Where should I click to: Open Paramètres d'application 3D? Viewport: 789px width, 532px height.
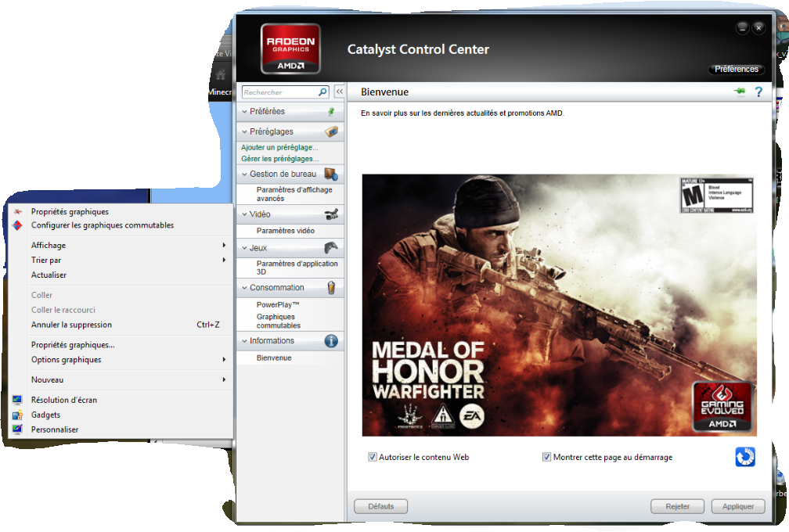[x=297, y=268]
